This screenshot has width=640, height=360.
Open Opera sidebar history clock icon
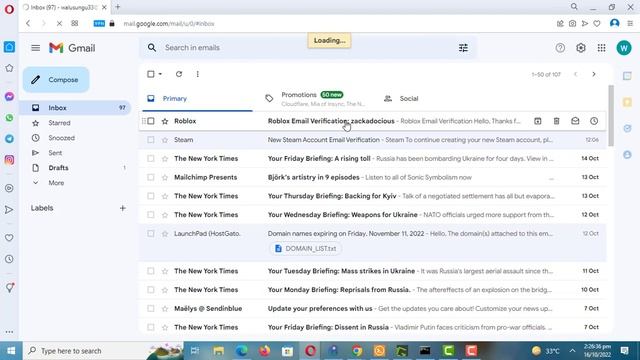pyautogui.click(x=9, y=259)
